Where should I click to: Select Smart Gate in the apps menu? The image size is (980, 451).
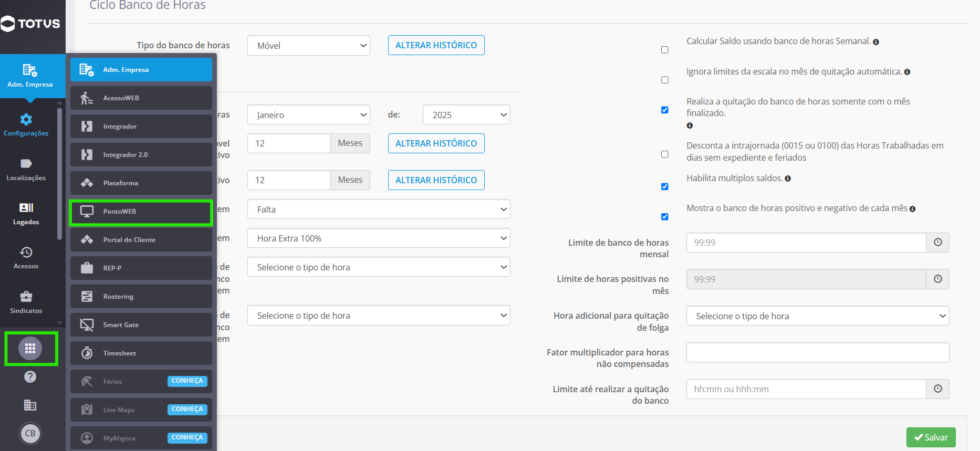pyautogui.click(x=141, y=325)
